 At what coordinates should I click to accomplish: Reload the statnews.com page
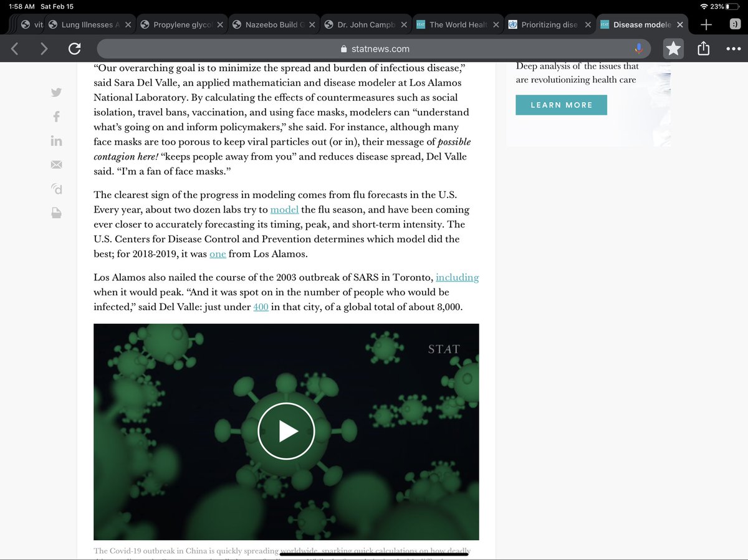point(75,49)
